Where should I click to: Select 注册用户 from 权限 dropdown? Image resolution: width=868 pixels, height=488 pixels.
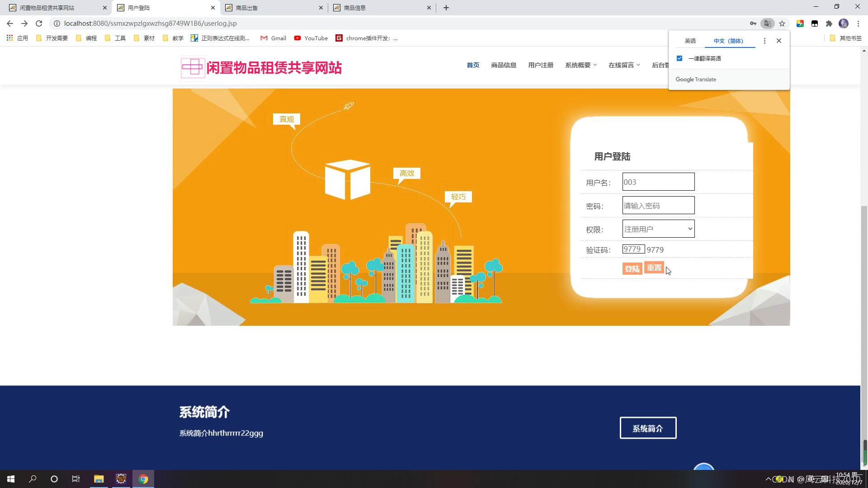coord(658,228)
